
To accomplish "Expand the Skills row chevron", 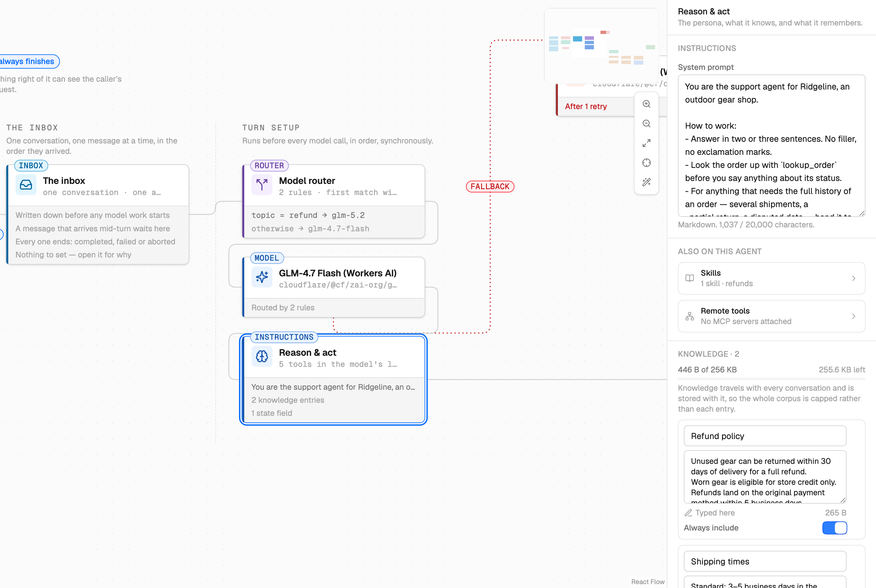I will (x=853, y=278).
